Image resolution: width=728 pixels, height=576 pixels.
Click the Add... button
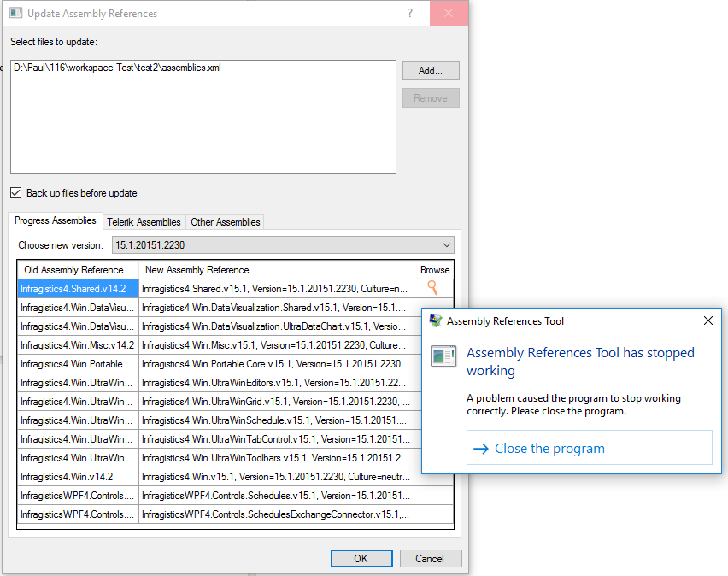tap(431, 71)
